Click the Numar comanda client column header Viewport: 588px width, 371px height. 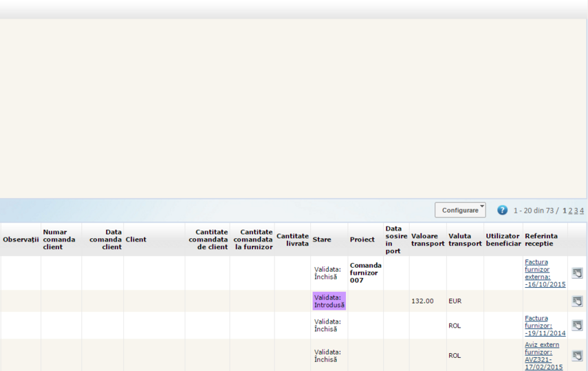pyautogui.click(x=59, y=240)
